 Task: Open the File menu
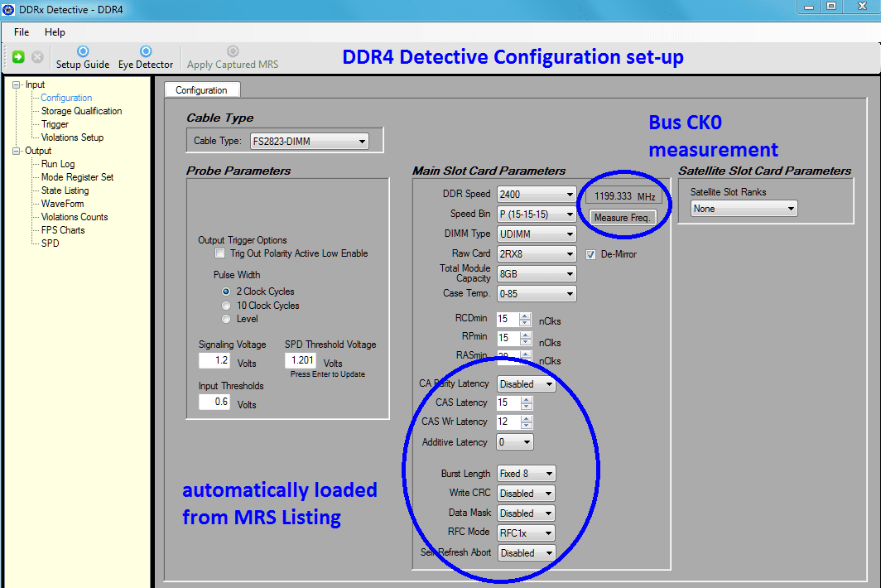coord(22,32)
